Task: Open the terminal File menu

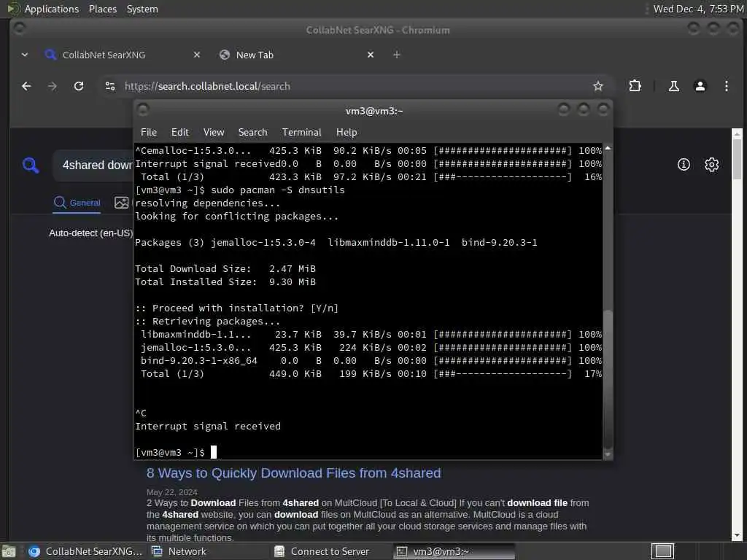Action: [x=149, y=133]
